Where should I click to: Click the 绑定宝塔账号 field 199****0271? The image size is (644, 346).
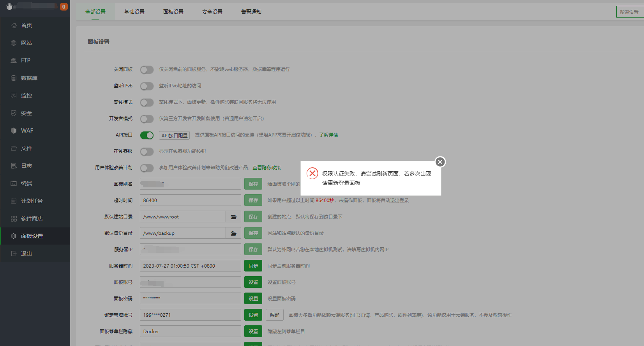pos(191,315)
